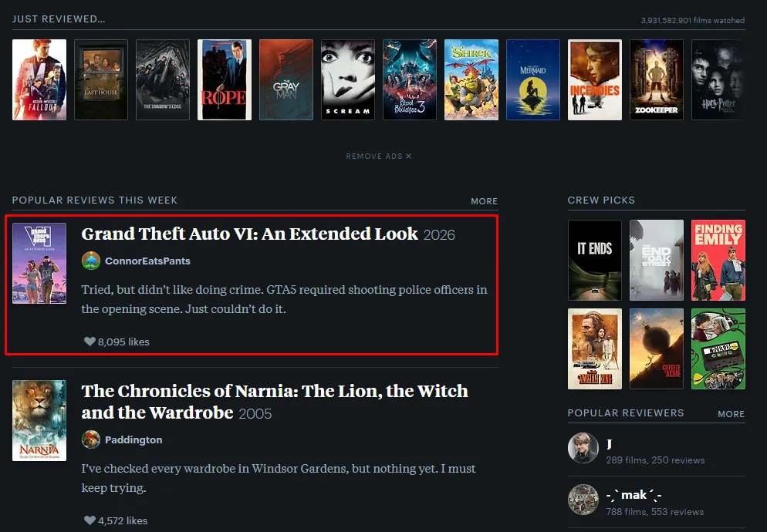The height and width of the screenshot is (532, 767).
Task: Read the Narnia review about Windsor Gardens
Action: [279, 478]
